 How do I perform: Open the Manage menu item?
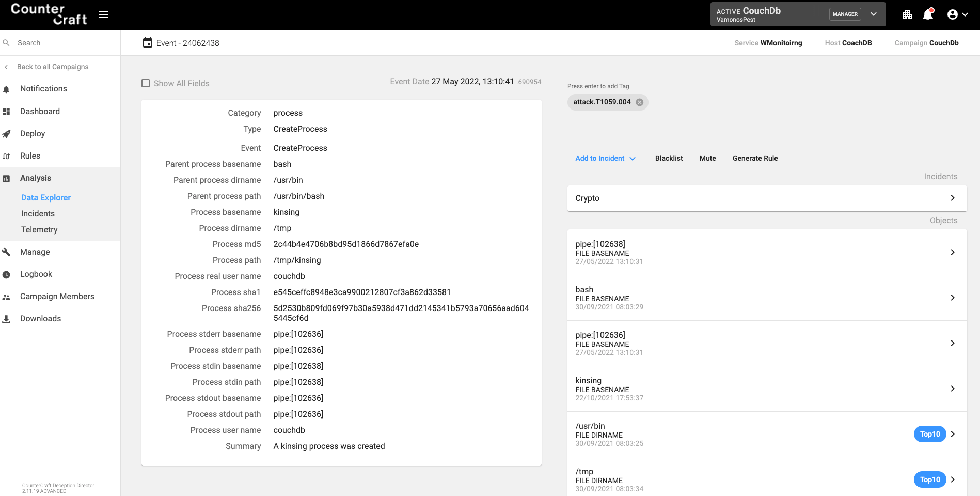pyautogui.click(x=35, y=252)
